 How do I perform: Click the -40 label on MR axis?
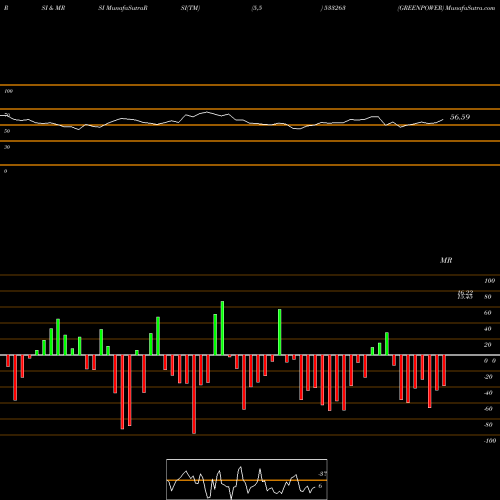[488, 393]
